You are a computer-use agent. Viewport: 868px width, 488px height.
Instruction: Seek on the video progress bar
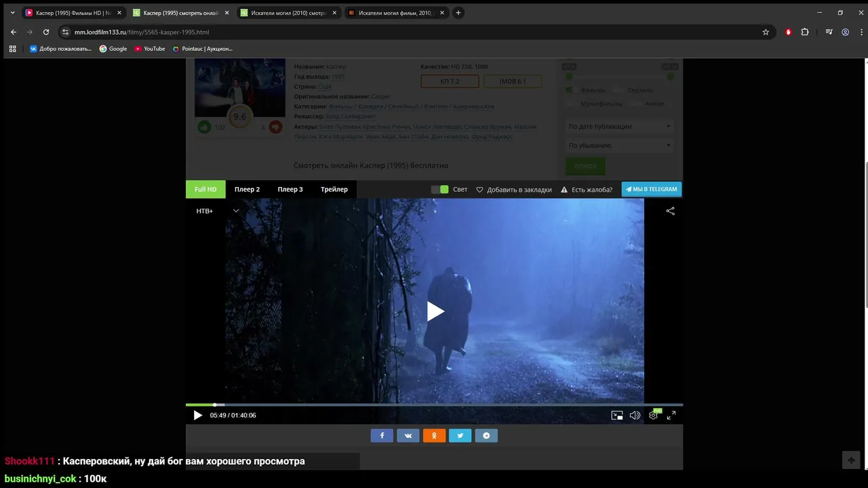click(x=434, y=405)
